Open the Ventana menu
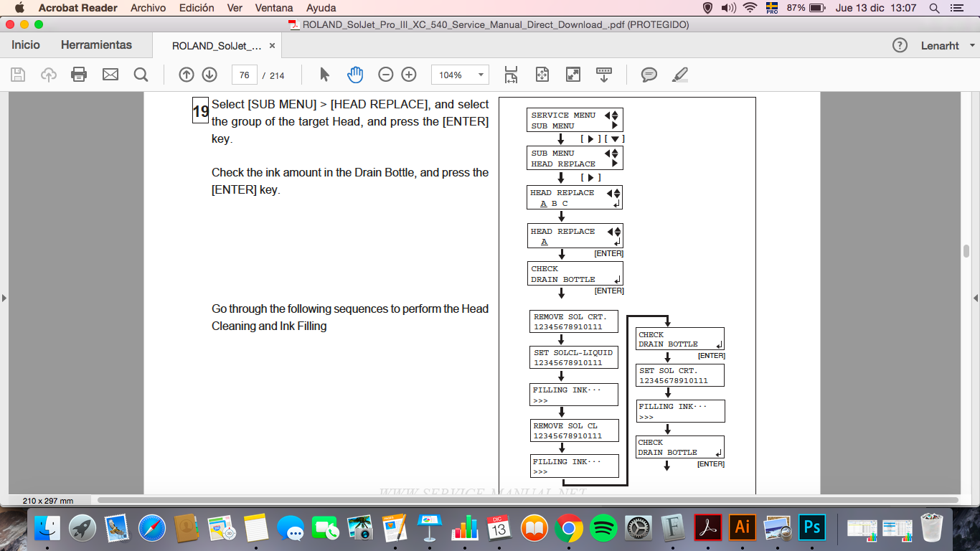980x551 pixels. [274, 8]
